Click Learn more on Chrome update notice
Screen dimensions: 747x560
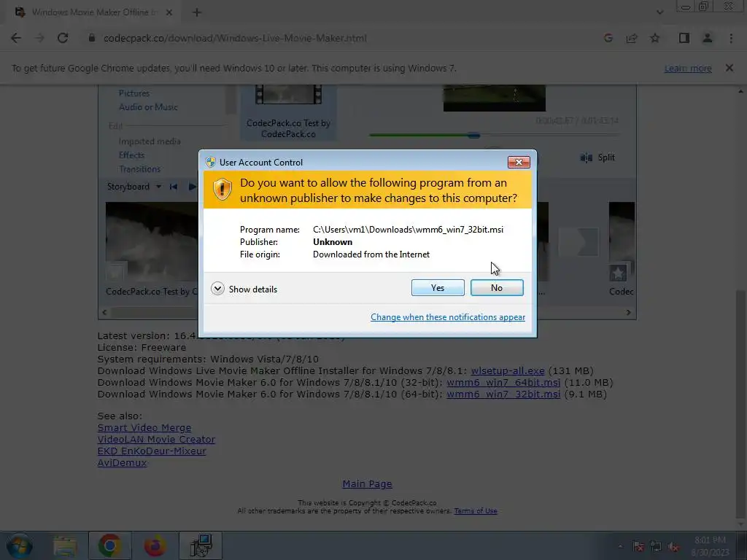pos(688,68)
